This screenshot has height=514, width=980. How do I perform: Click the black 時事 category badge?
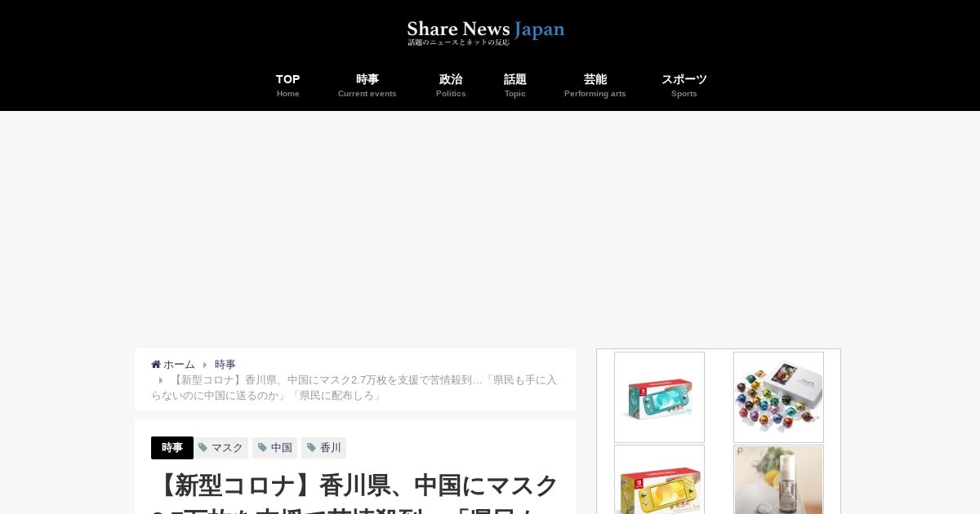click(x=172, y=448)
